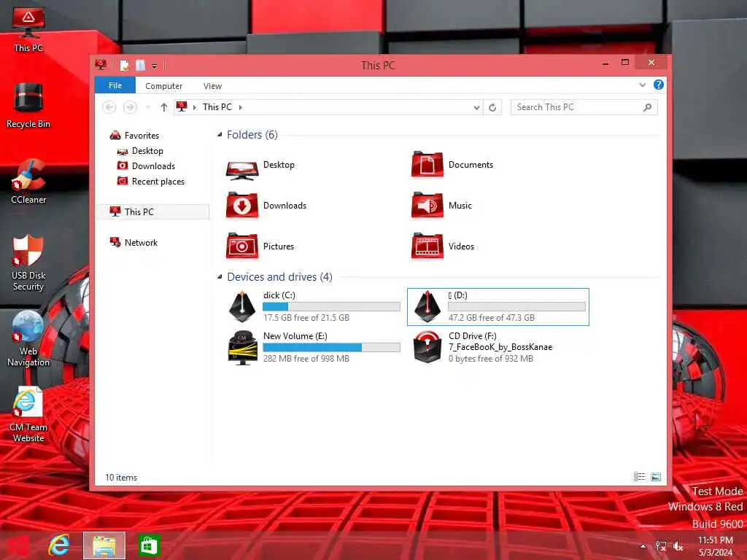Click the "10 items" status text
The width and height of the screenshot is (747, 560).
121,477
